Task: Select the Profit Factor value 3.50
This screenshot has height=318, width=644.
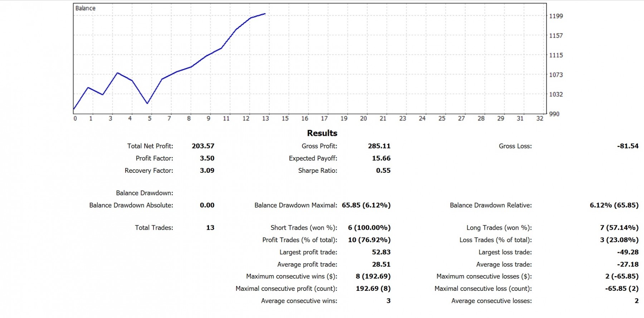Action: click(207, 158)
